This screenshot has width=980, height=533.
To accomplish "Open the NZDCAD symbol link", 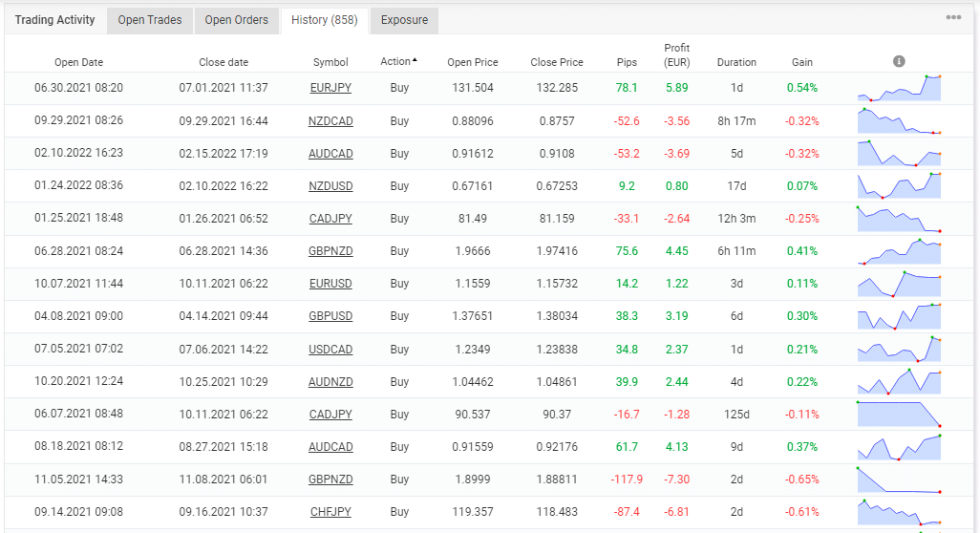I will (330, 121).
